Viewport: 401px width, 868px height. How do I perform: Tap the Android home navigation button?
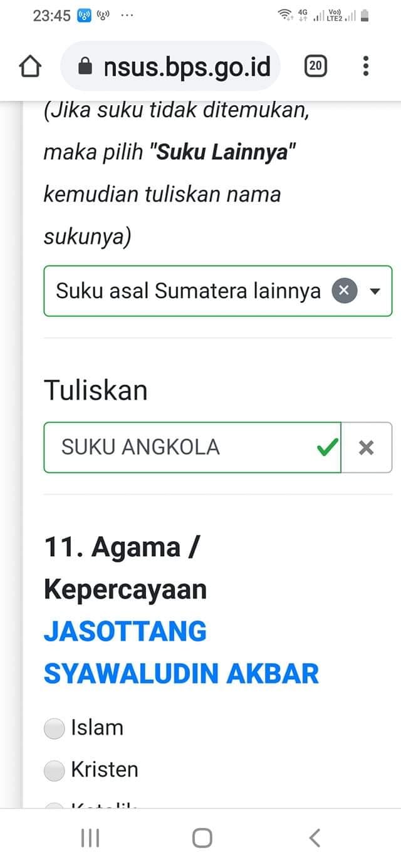click(202, 838)
